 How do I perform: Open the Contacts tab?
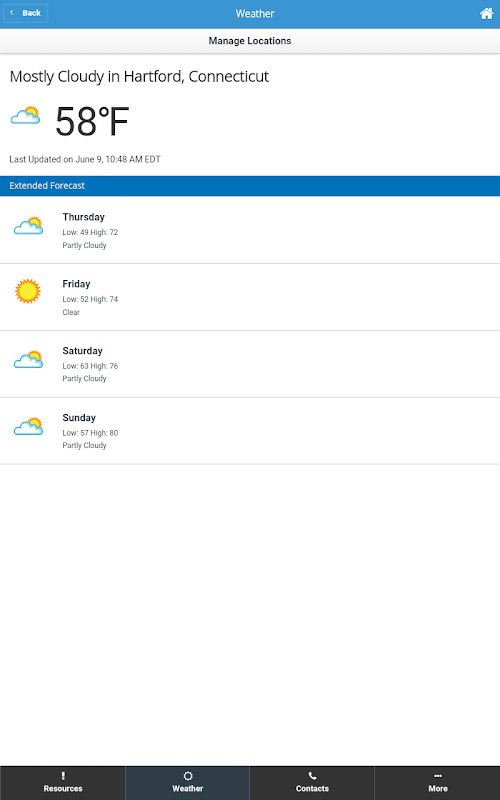coord(312,783)
